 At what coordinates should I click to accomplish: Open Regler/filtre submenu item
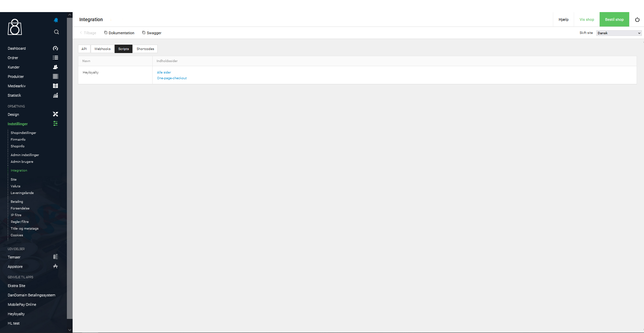[19, 222]
